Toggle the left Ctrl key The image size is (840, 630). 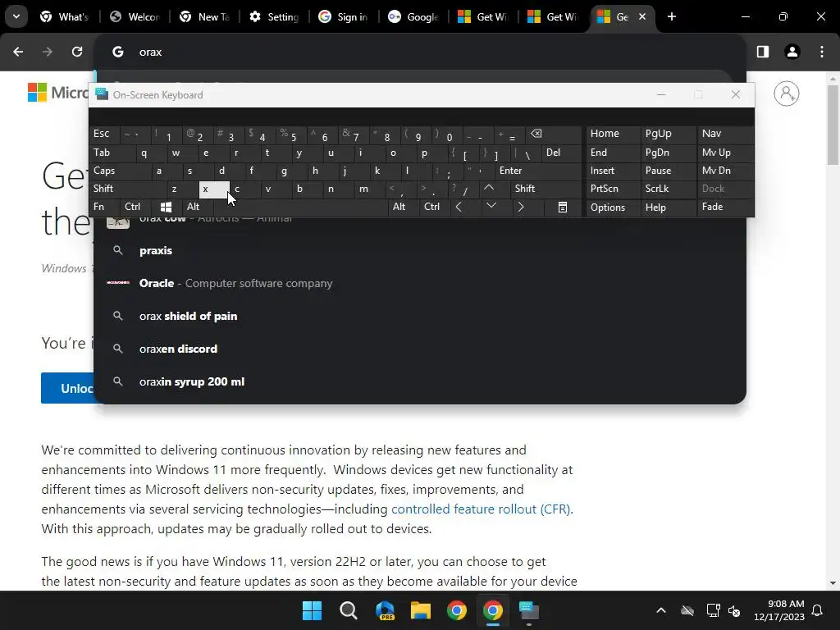[x=135, y=207]
